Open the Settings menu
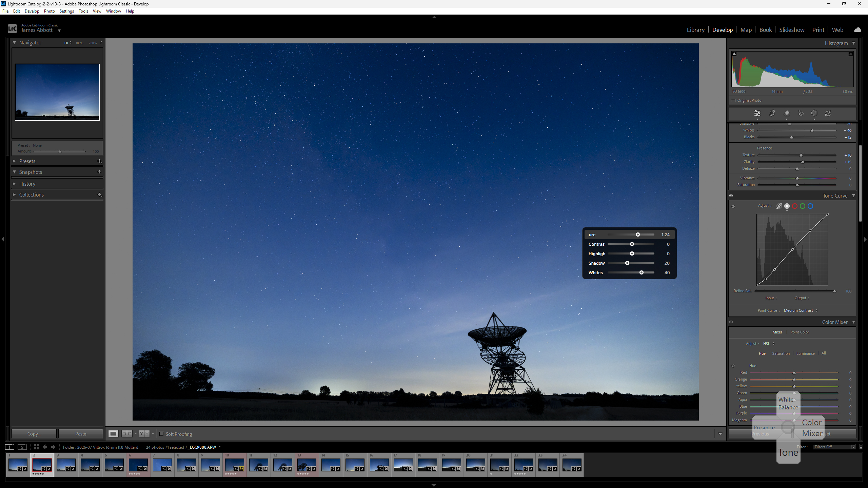Screen dimensions: 868x488 point(66,11)
